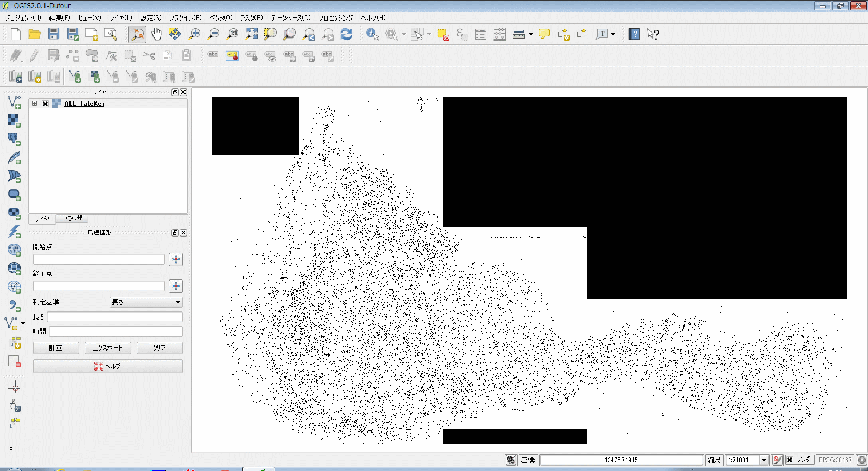Click the 座標 coordinate input field

pos(621,460)
